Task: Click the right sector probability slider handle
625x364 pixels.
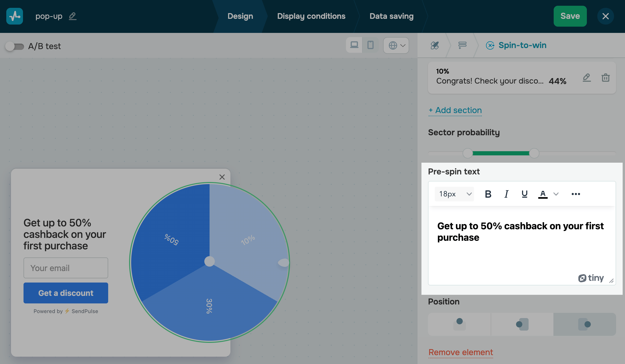Action: 534,153
